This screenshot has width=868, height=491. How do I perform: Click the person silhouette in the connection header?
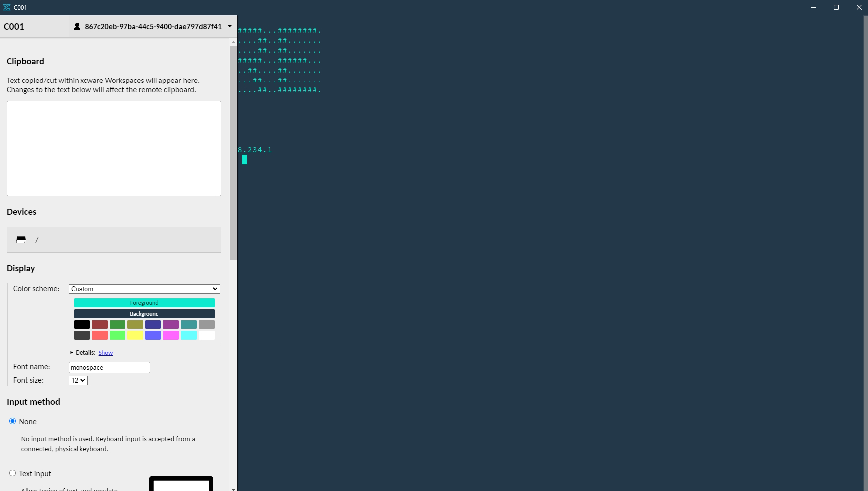point(77,26)
